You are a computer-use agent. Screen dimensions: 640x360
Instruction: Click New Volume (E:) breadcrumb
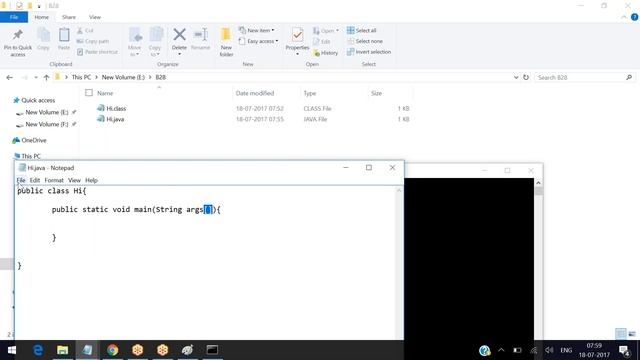(x=123, y=77)
